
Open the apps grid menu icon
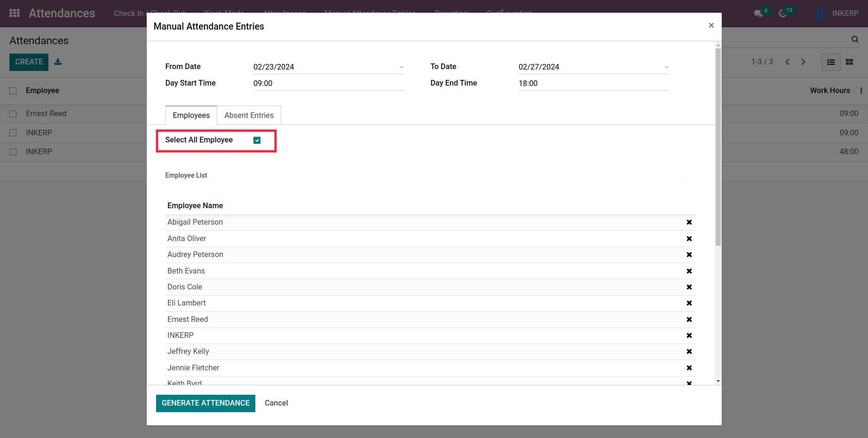coord(15,13)
